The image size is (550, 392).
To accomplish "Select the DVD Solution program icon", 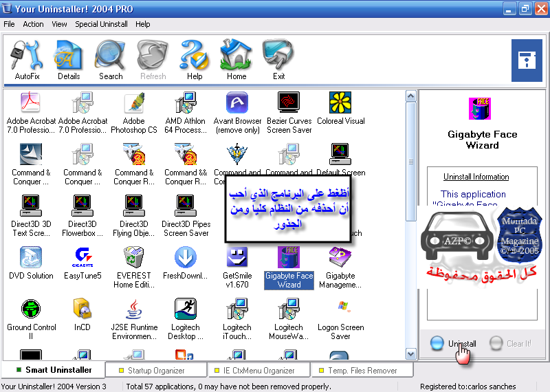I will pos(31,265).
